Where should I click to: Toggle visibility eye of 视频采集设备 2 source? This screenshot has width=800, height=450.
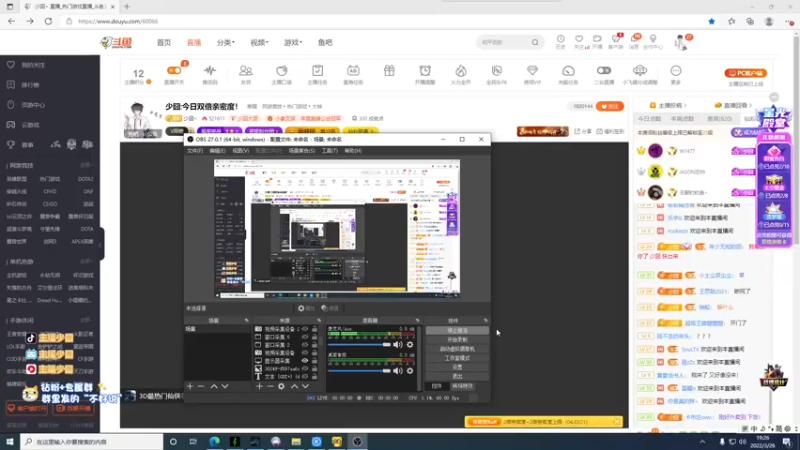pyautogui.click(x=305, y=329)
